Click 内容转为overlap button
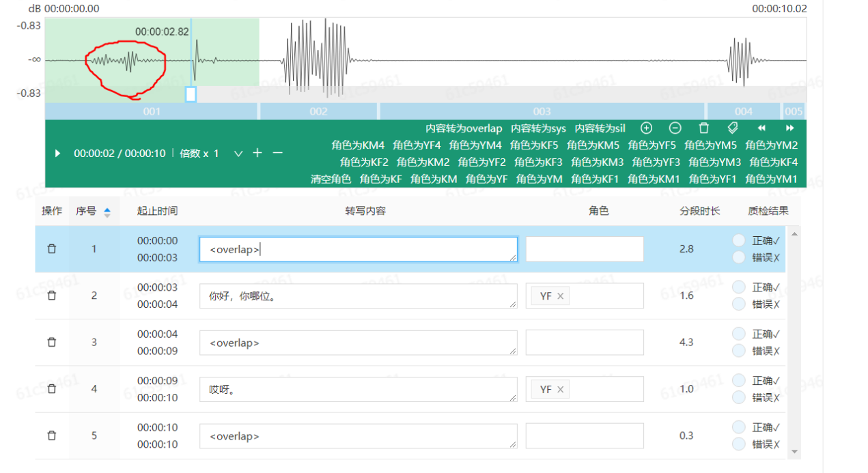Screen dimensions: 868x473 coord(463,128)
